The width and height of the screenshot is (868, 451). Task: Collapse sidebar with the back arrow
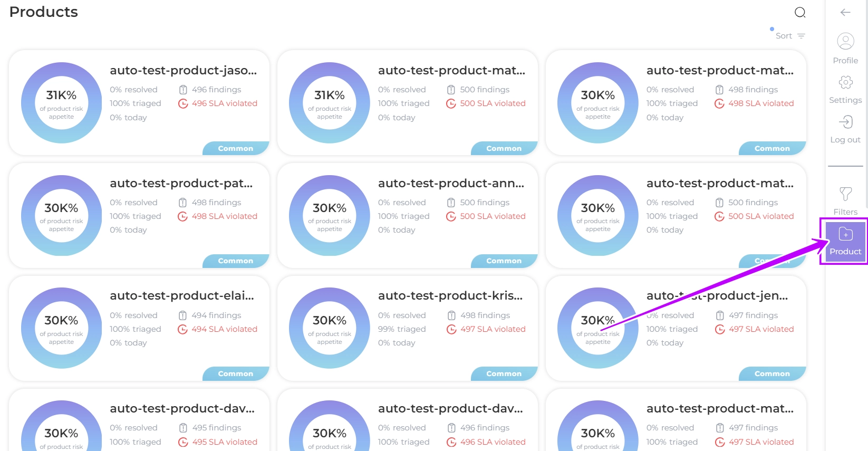(x=845, y=12)
